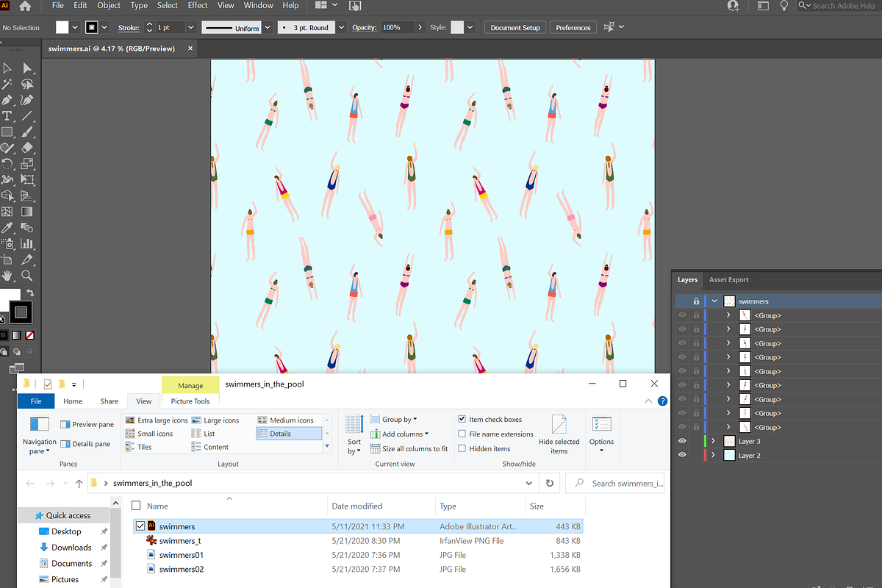Viewport: 882px width, 588px height.
Task: Hide Layer 3 with eye icon
Action: coord(683,441)
